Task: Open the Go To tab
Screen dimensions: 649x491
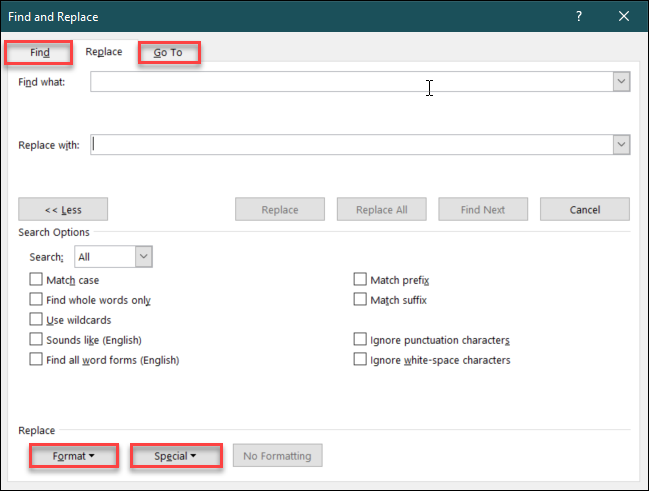Action: [x=168, y=53]
